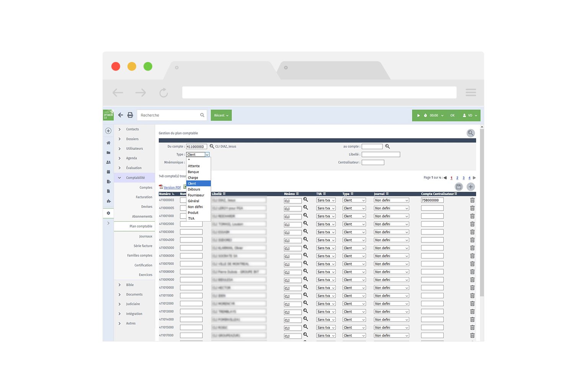
Task: Open the Version PDF link
Action: (x=172, y=188)
